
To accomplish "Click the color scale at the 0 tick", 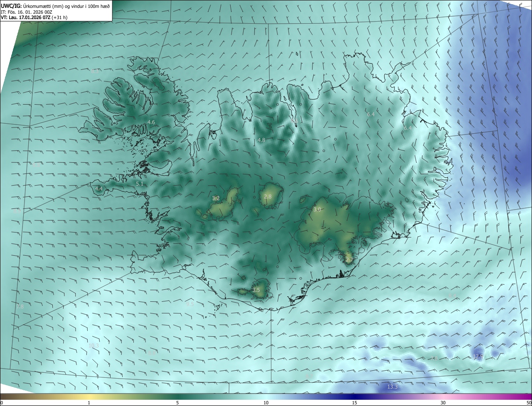I will (2, 403).
